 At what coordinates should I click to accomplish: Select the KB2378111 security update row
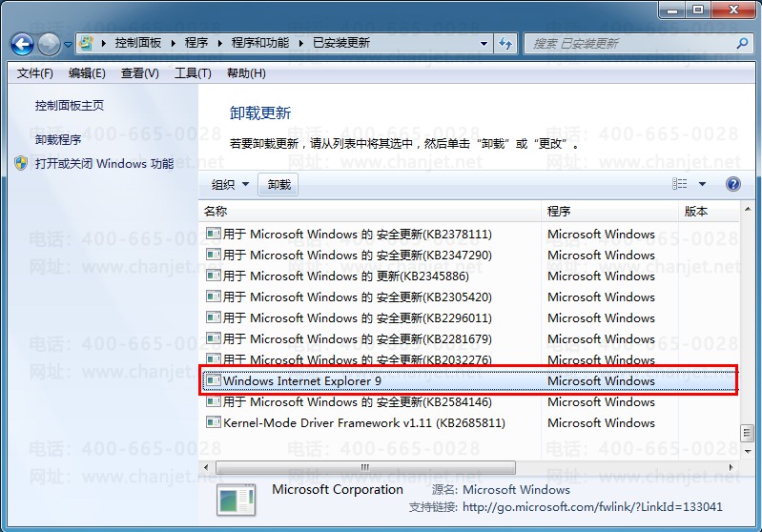(x=469, y=235)
